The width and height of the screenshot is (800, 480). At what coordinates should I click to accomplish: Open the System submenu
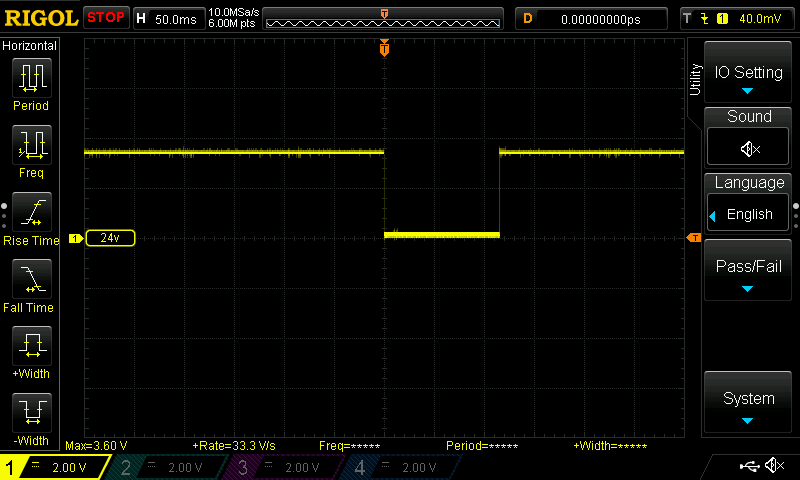(748, 403)
